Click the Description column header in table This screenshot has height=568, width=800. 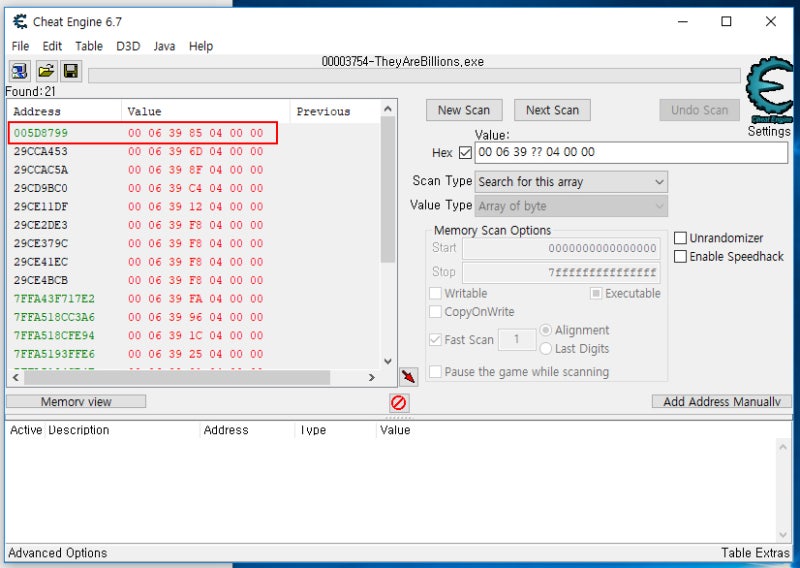pos(122,430)
